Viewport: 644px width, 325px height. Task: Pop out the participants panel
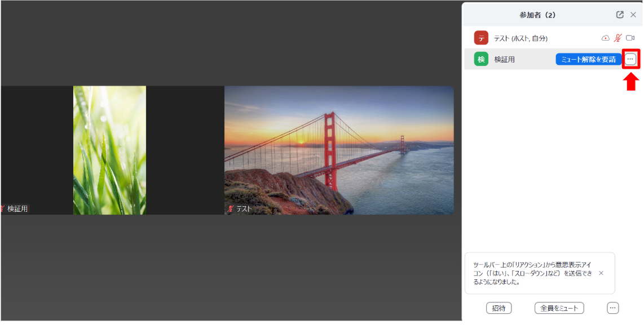(x=620, y=15)
